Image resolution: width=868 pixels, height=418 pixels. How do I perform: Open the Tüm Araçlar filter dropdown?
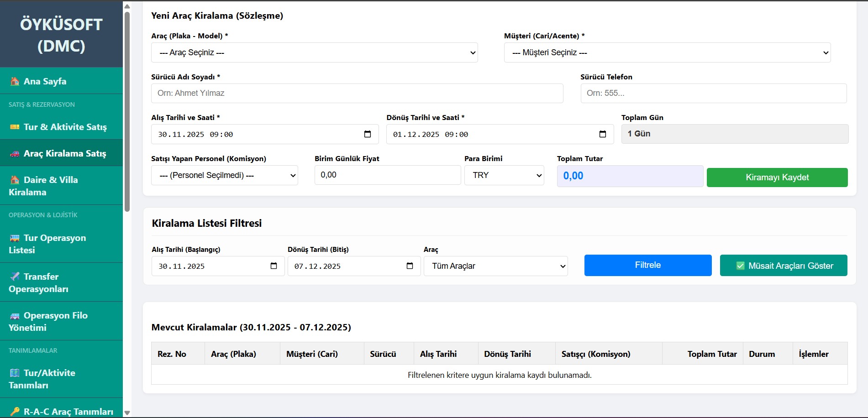495,266
